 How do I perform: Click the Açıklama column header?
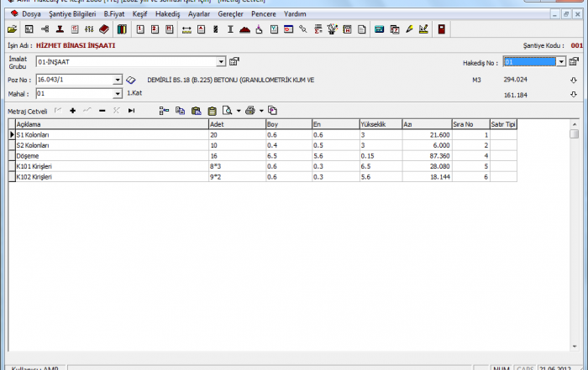point(109,124)
